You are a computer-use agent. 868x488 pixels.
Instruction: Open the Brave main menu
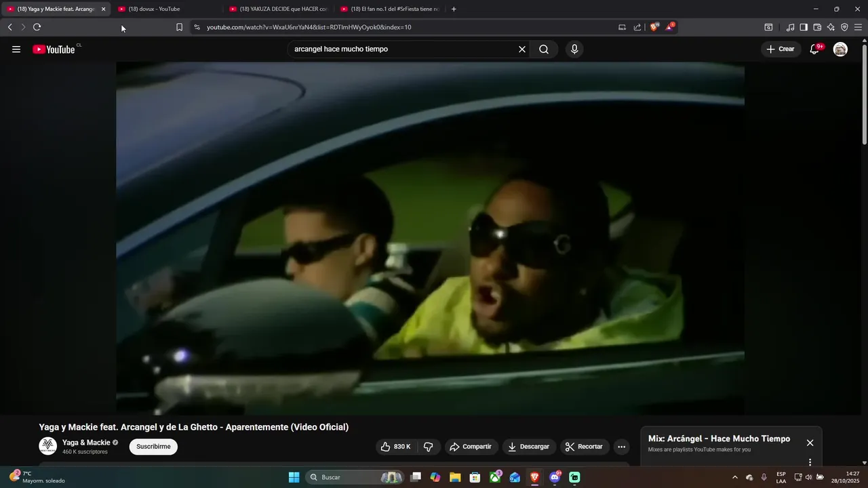click(858, 27)
